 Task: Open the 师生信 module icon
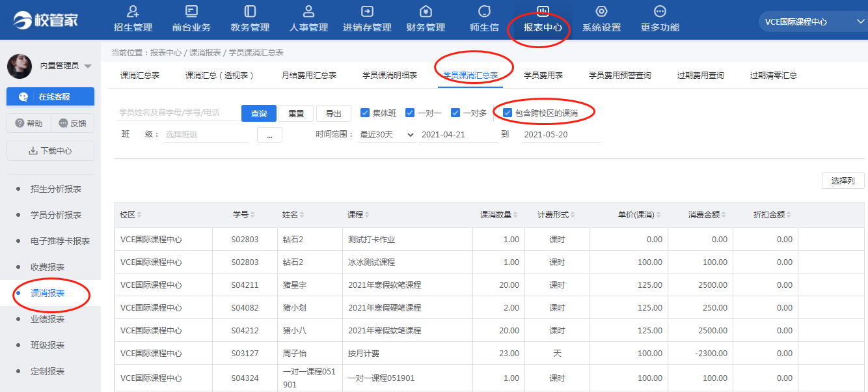pyautogui.click(x=484, y=11)
